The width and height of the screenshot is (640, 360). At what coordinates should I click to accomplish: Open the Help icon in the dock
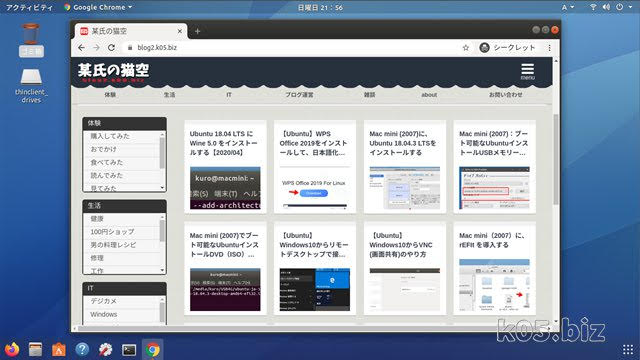[82, 349]
